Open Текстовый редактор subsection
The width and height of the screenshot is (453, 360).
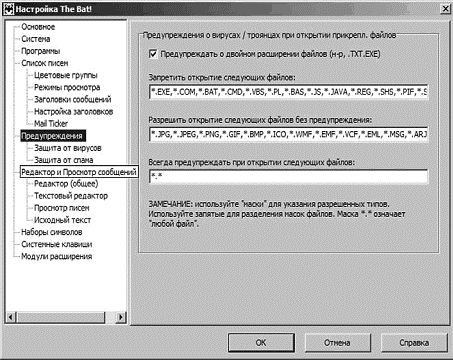click(71, 196)
